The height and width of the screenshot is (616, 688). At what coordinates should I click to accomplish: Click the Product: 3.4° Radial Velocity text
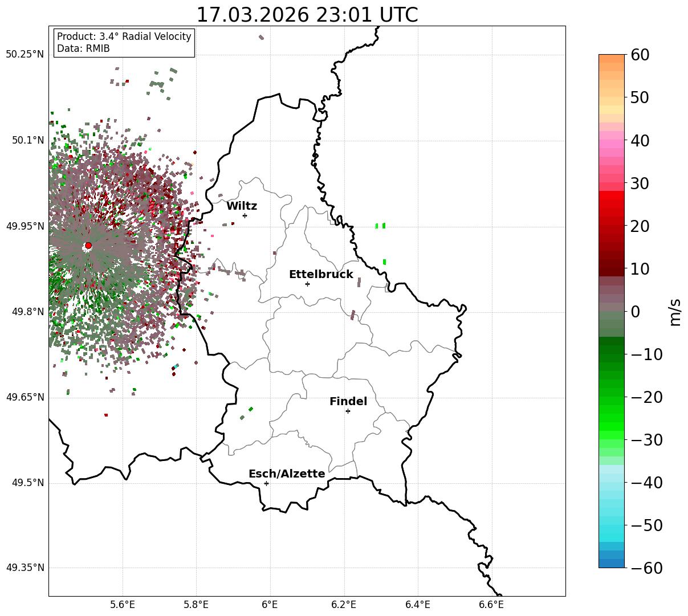pos(124,36)
